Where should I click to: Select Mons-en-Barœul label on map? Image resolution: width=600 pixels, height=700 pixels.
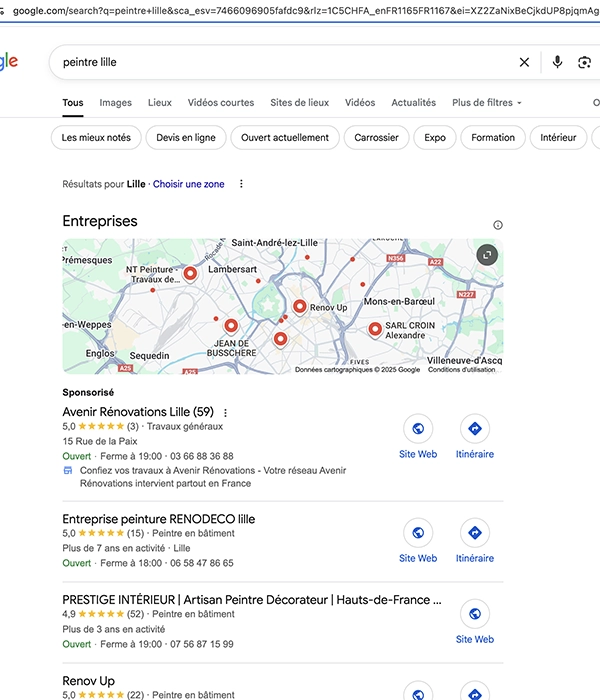[399, 301]
